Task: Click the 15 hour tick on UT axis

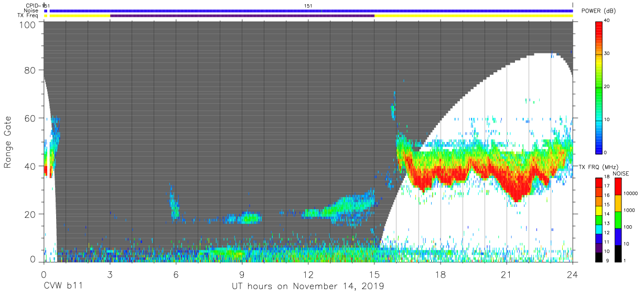Action: pos(374,274)
